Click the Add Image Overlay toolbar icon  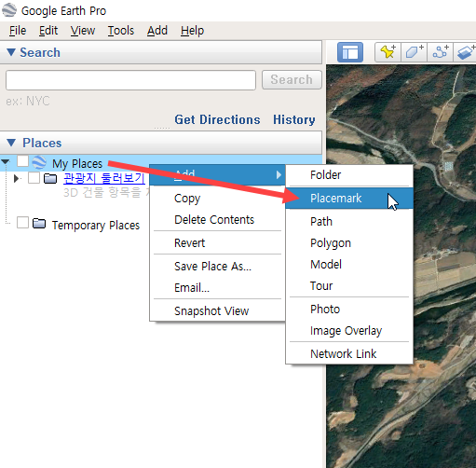[x=466, y=52]
